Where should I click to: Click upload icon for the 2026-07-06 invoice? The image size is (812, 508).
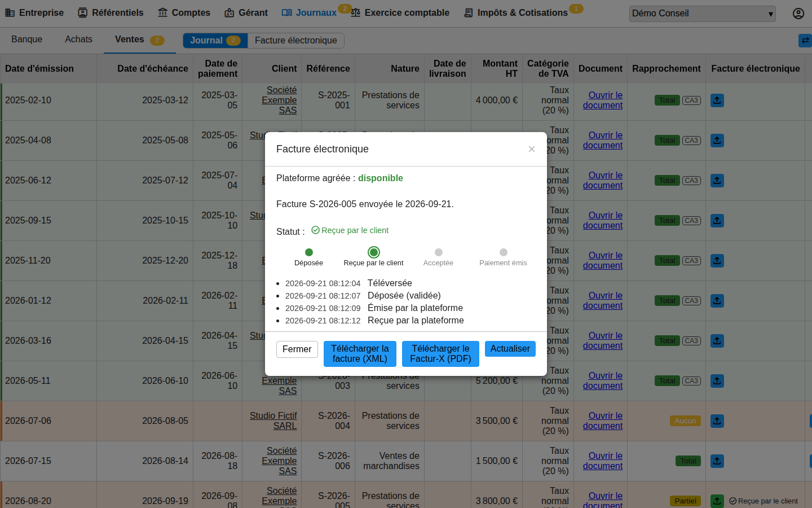pyautogui.click(x=717, y=421)
